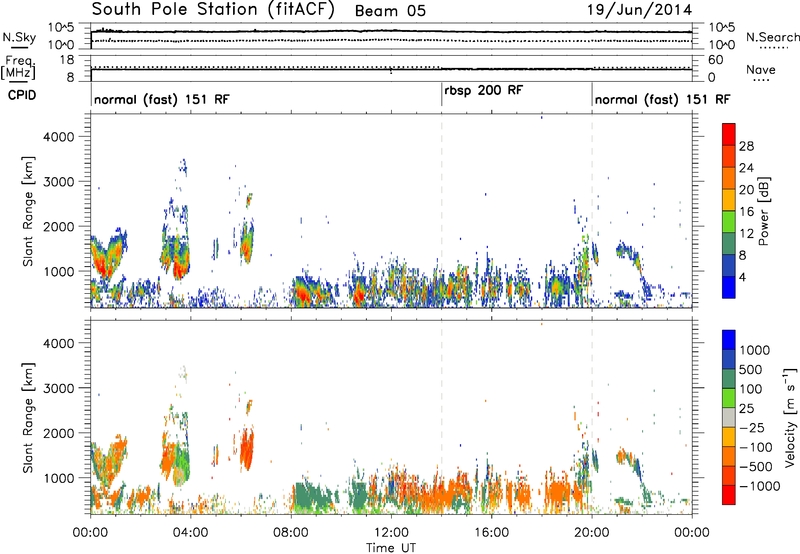Click the red V-shaped echo near 00:30 in the power panel

pyautogui.click(x=105, y=259)
